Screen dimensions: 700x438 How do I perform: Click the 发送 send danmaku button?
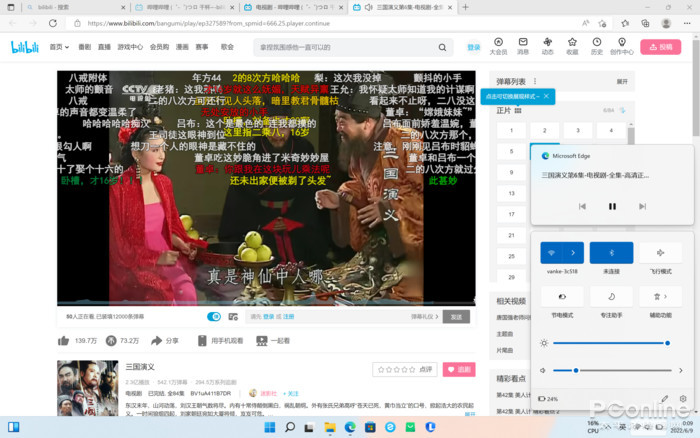[x=456, y=317]
